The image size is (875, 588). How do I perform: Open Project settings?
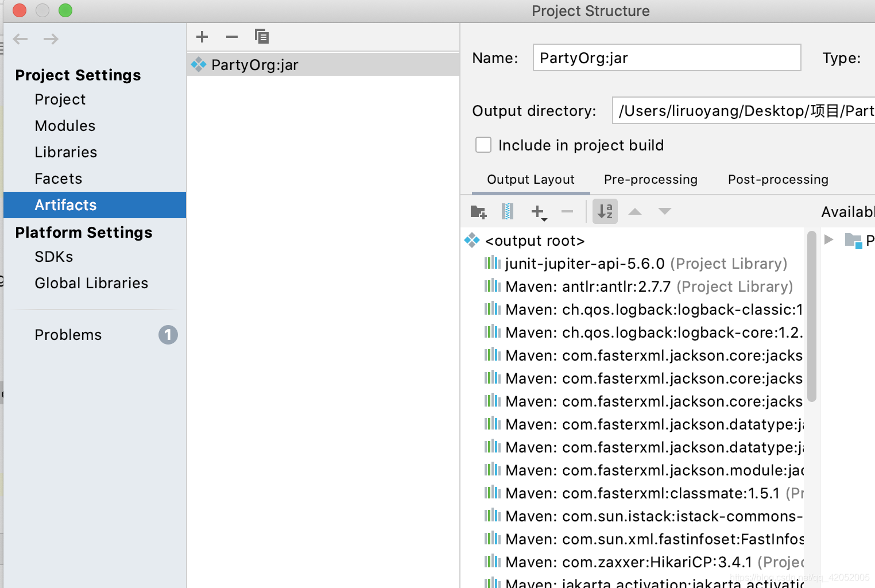[x=95, y=99]
